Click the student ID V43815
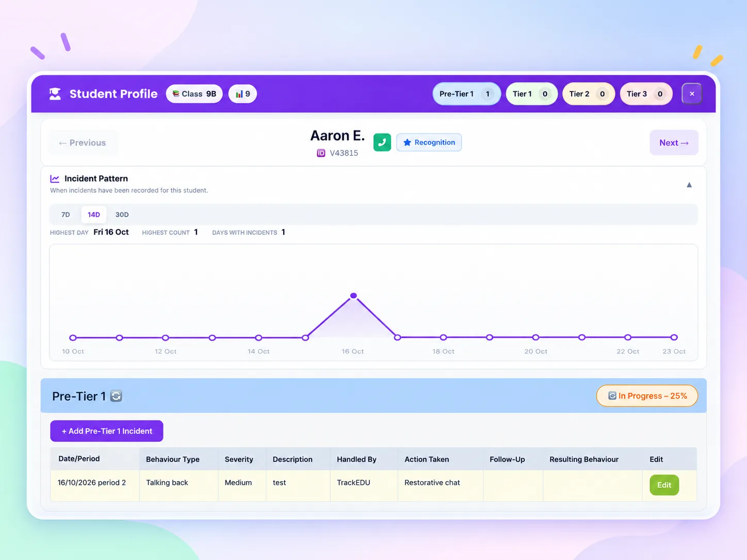747x560 pixels. pos(344,153)
